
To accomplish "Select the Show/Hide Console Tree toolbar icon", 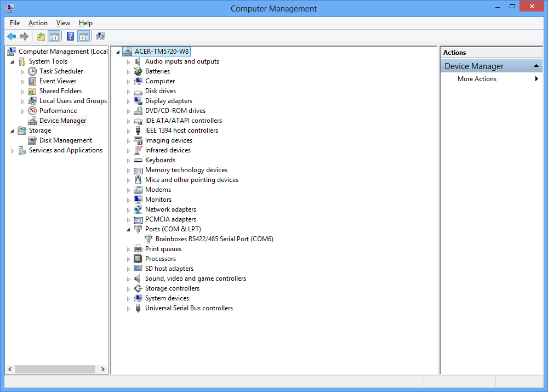I will [54, 36].
